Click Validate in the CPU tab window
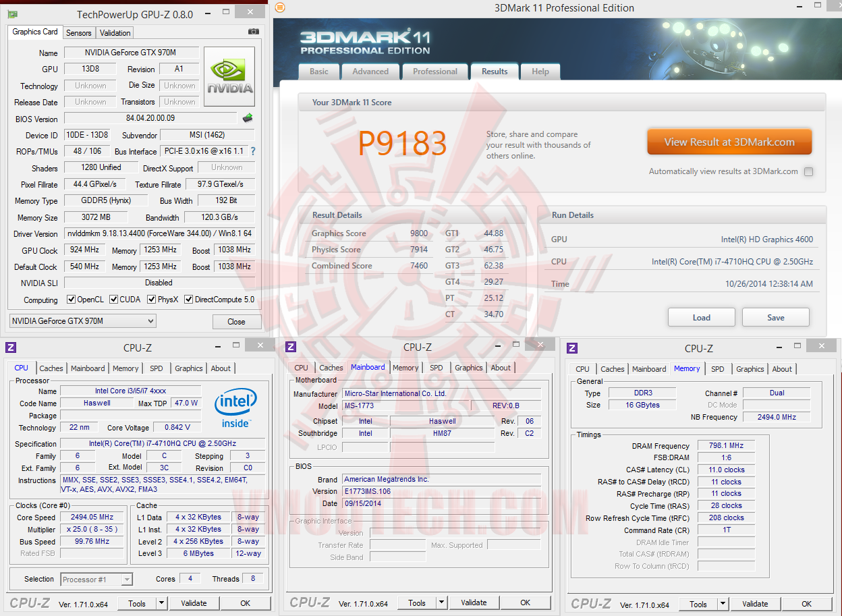This screenshot has width=842, height=616. coord(194,603)
